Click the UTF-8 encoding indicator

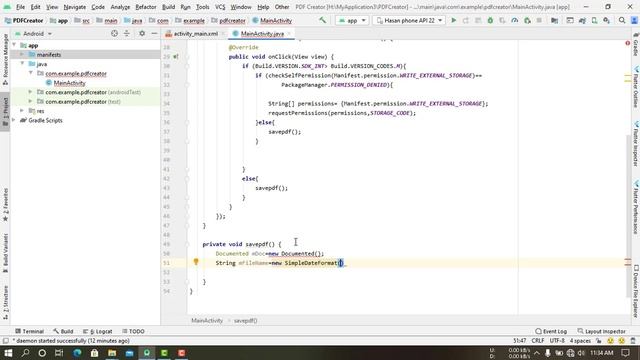tap(557, 341)
